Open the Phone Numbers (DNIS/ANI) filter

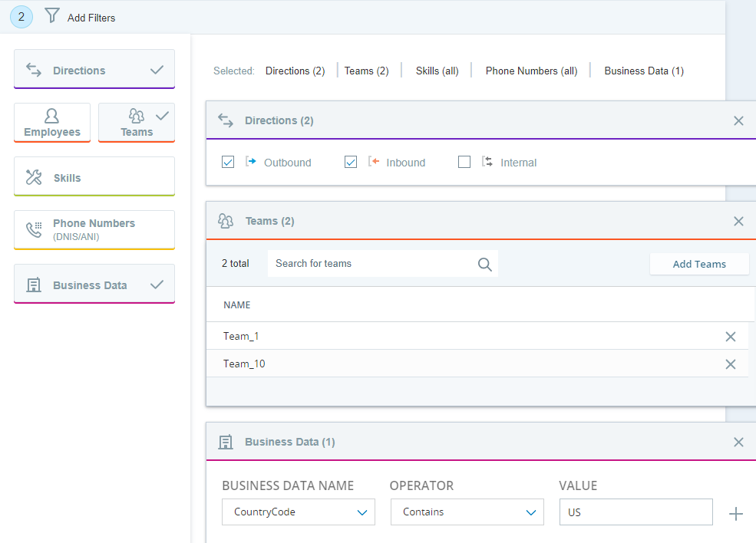point(94,230)
